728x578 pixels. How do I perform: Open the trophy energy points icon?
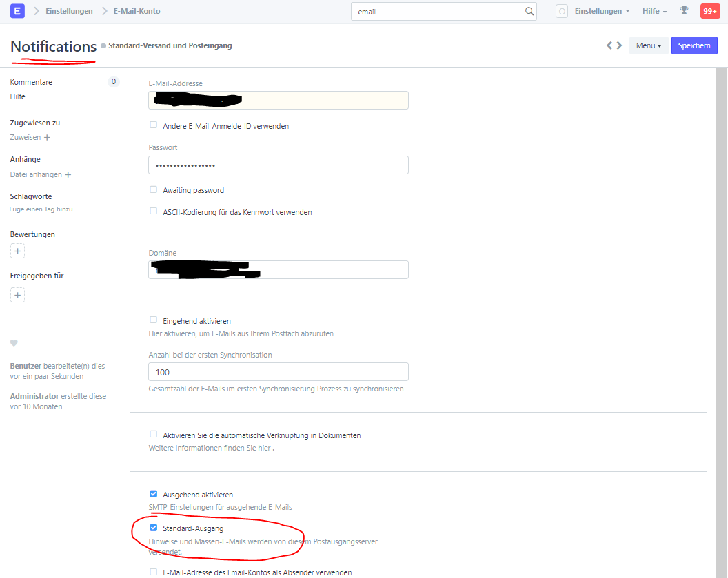pyautogui.click(x=684, y=10)
